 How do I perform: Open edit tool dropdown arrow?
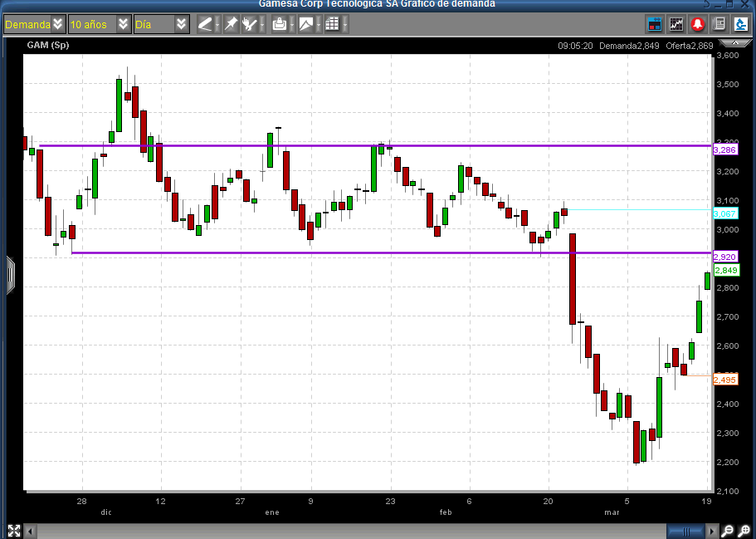tap(262, 24)
